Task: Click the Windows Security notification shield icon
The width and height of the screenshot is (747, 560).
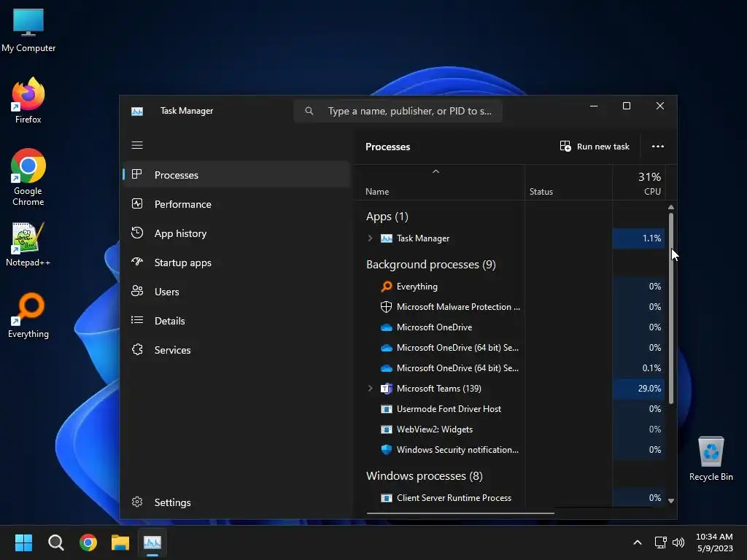Action: pyautogui.click(x=387, y=449)
